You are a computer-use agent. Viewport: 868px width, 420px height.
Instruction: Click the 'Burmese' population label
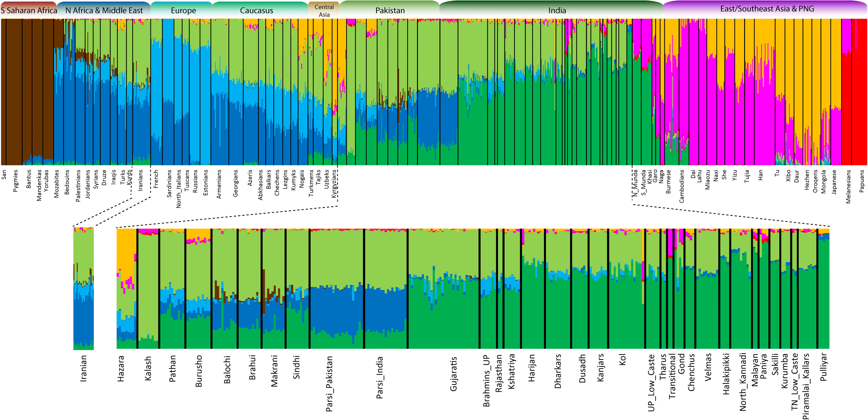[668, 182]
